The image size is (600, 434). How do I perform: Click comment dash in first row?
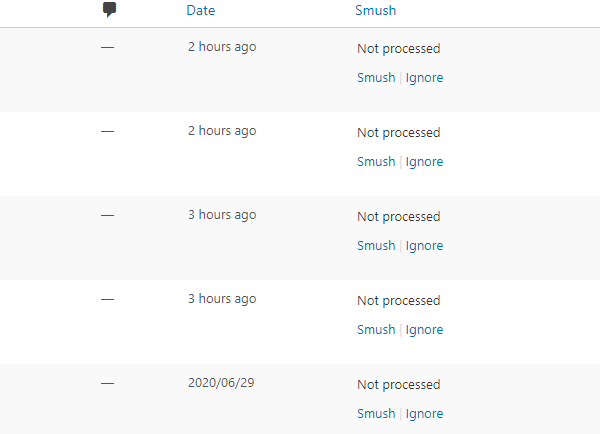108,47
